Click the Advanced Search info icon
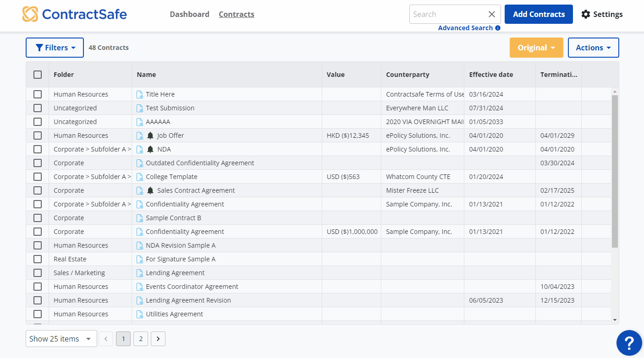This screenshot has width=644, height=358. point(498,28)
